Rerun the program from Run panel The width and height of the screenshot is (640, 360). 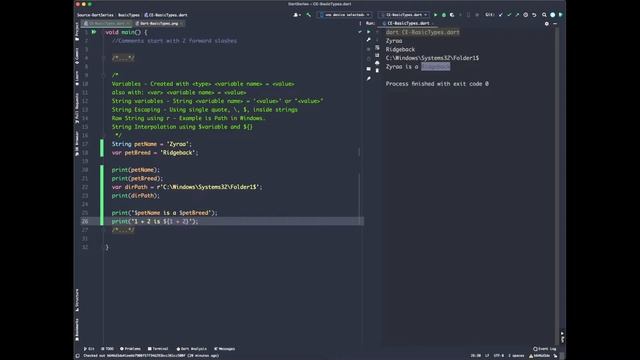pyautogui.click(x=369, y=32)
